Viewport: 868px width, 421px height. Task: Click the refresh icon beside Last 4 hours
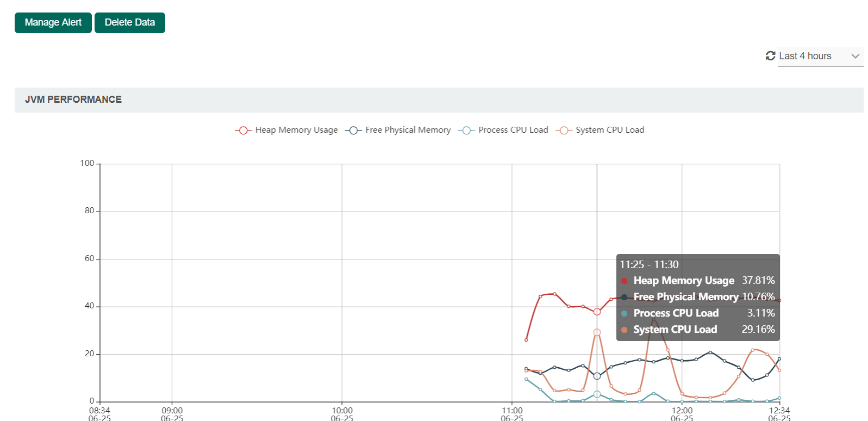(770, 56)
